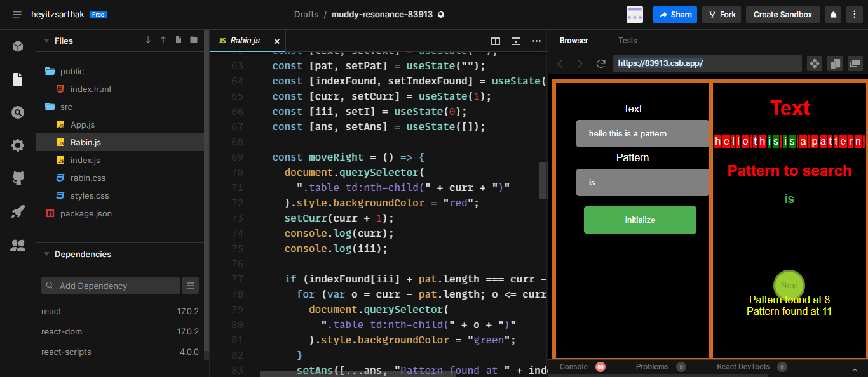Image resolution: width=868 pixels, height=377 pixels.
Task: Open the editor more-options ellipsis menu
Action: [537, 41]
